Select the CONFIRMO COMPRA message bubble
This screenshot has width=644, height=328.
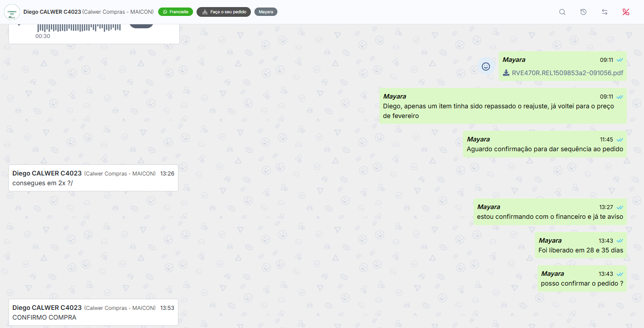[x=93, y=313]
